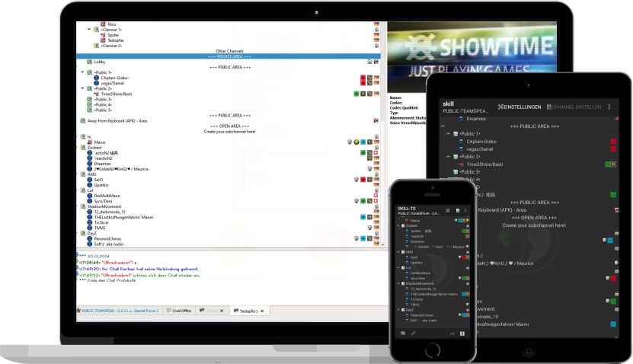Collapse Public 1 channel on the tablet
This screenshot has height=364, width=633.
point(448,133)
